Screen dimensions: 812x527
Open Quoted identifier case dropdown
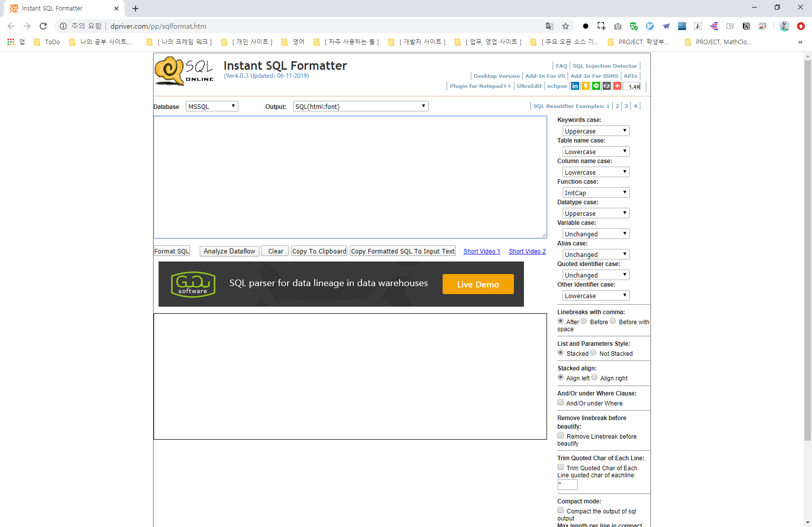[596, 275]
